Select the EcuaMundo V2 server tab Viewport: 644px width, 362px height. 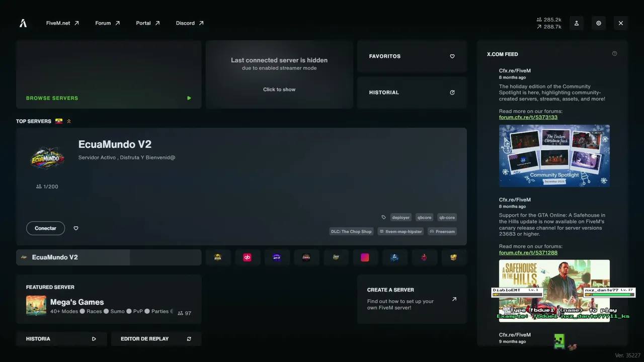[109, 257]
